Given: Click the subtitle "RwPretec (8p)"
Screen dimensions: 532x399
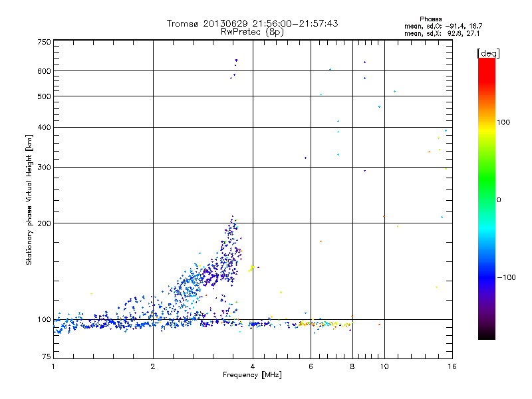Looking at the screenshot, I should coord(252,32).
